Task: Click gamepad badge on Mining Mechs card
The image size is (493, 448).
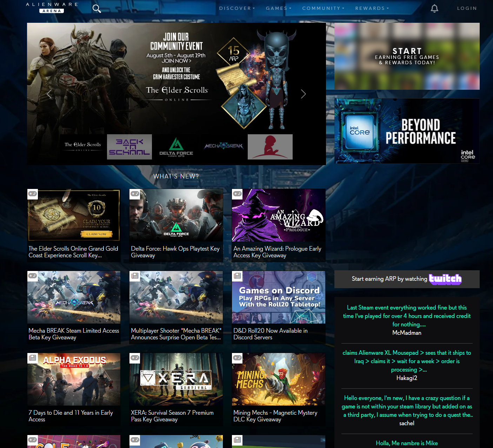Action: pos(238,358)
